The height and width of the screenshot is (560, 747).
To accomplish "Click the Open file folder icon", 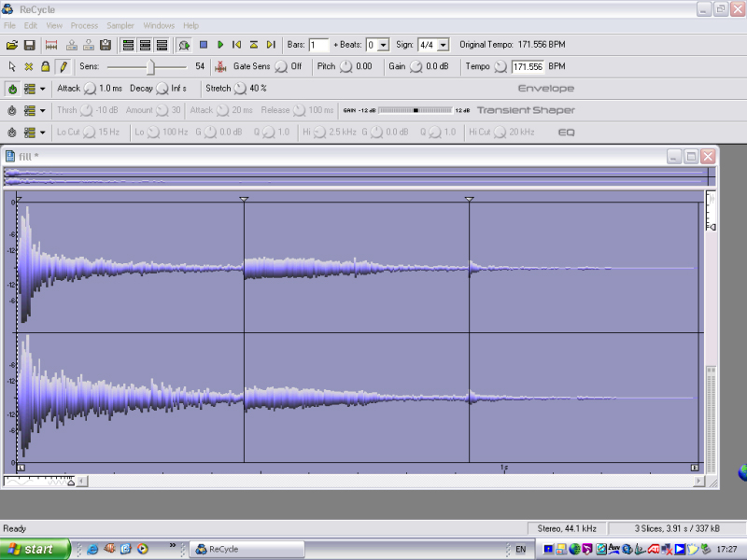I will pos(11,45).
